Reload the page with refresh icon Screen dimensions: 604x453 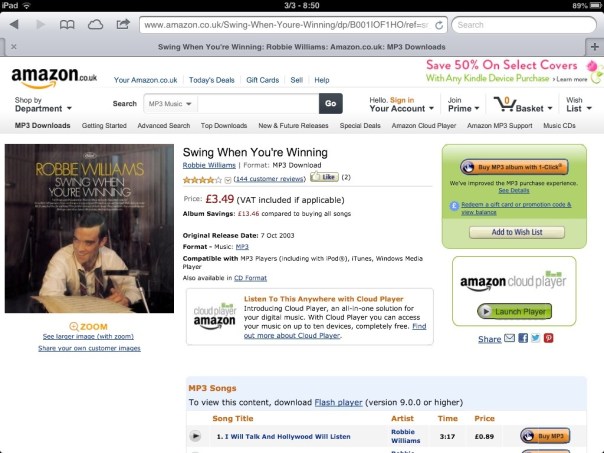[439, 25]
